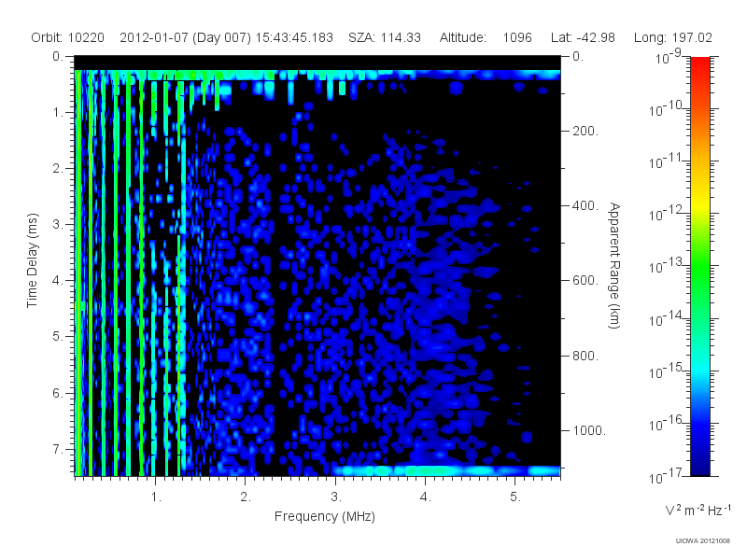Viewport: 747px width, 560px height.
Task: Click the Frequency (MHz) axis title
Action: [x=325, y=516]
